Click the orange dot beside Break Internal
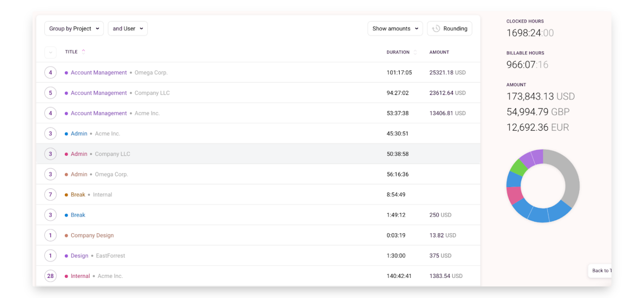The width and height of the screenshot is (644, 298). (66, 194)
